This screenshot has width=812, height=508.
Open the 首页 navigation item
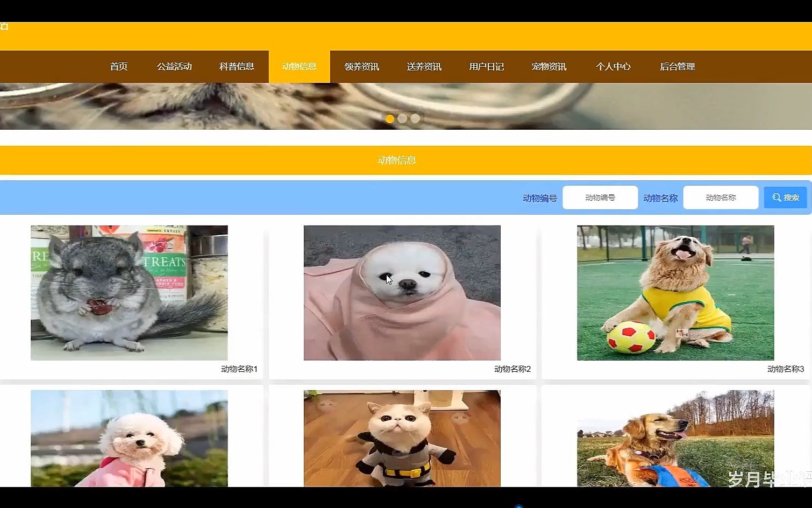[x=118, y=67]
